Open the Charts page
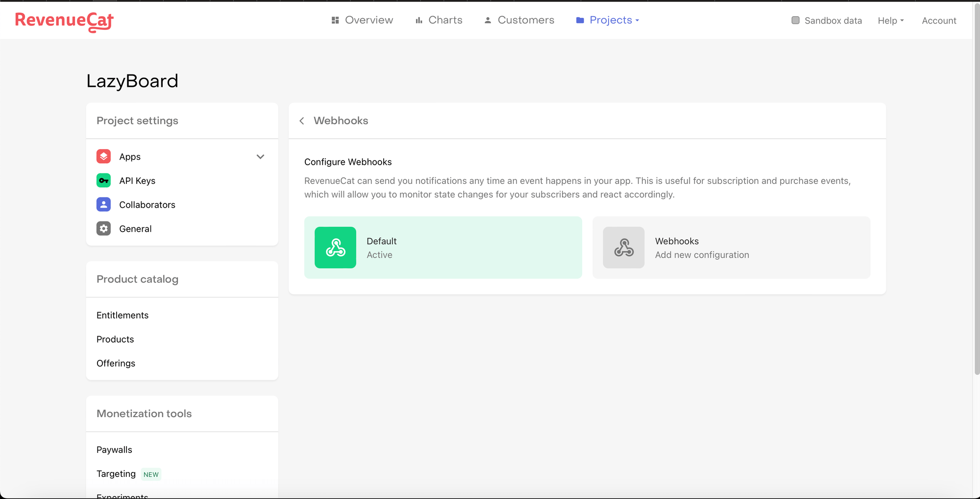The image size is (980, 499). coord(439,20)
